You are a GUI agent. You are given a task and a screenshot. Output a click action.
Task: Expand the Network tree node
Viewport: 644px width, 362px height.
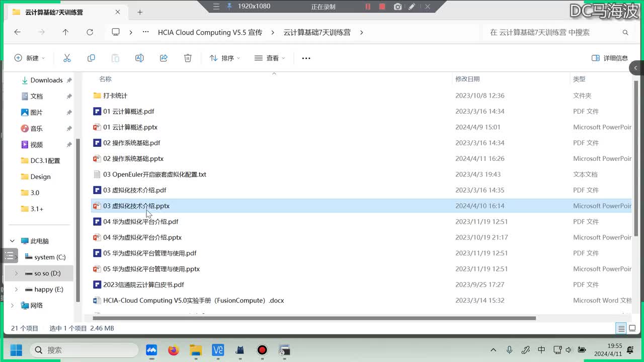click(x=13, y=306)
